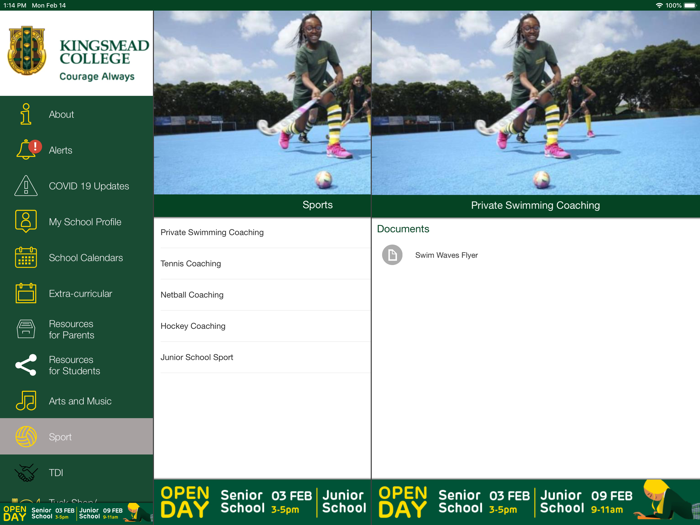700x525 pixels.
Task: Select the highlighted Sport label
Action: tap(60, 437)
